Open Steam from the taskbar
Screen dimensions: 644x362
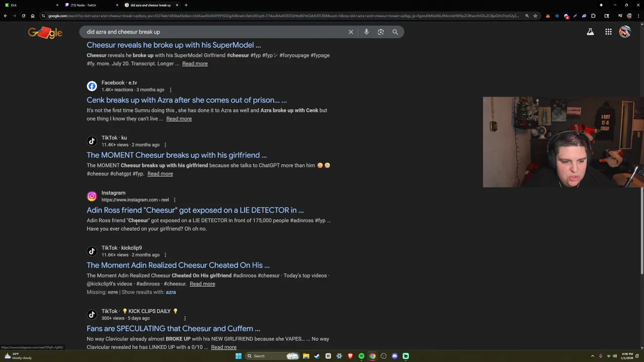317,356
